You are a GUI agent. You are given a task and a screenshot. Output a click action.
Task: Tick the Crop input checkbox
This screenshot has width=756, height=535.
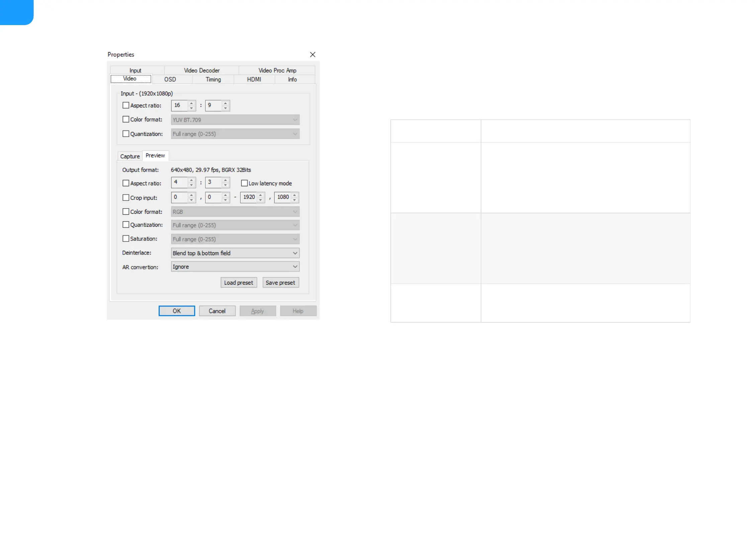click(126, 198)
